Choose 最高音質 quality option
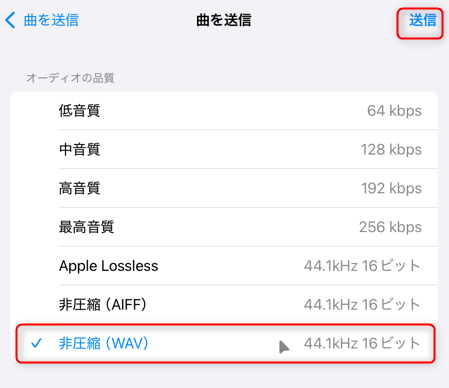The width and height of the screenshot is (449, 388). pos(224,227)
